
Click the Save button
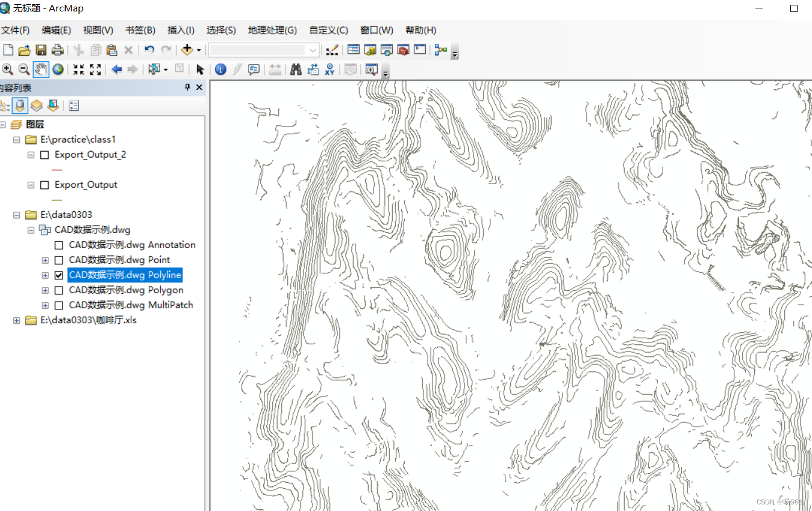41,49
